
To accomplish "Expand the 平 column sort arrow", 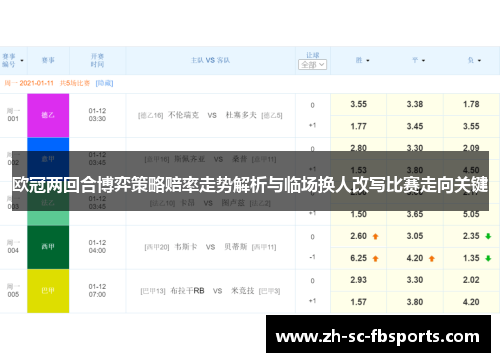I will (423, 61).
